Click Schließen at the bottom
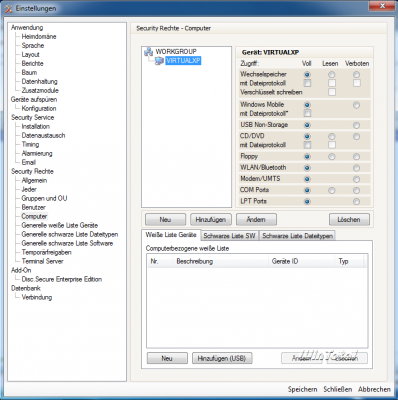This screenshot has height=400, width=398. 337,389
